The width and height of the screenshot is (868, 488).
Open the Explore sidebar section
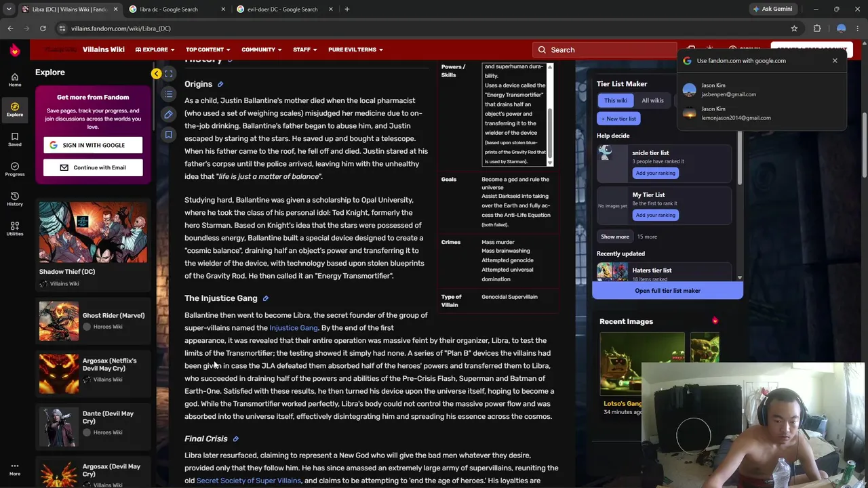coord(14,110)
